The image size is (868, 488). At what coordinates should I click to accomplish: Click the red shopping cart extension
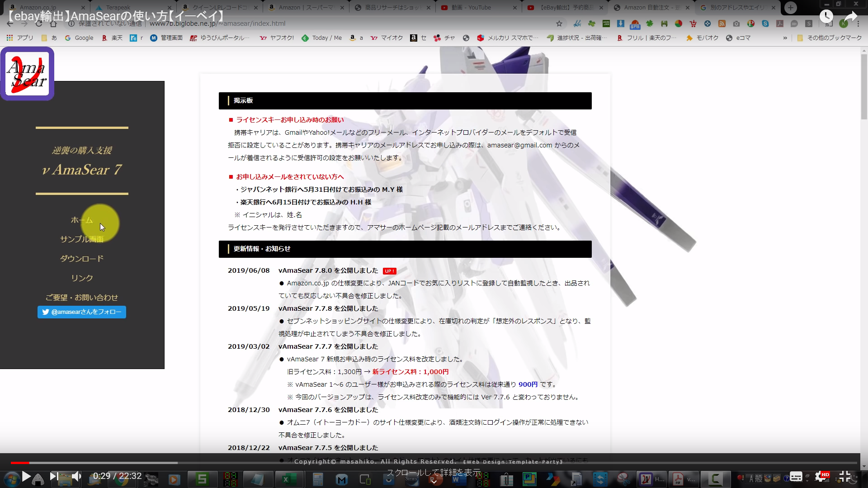[x=693, y=24]
